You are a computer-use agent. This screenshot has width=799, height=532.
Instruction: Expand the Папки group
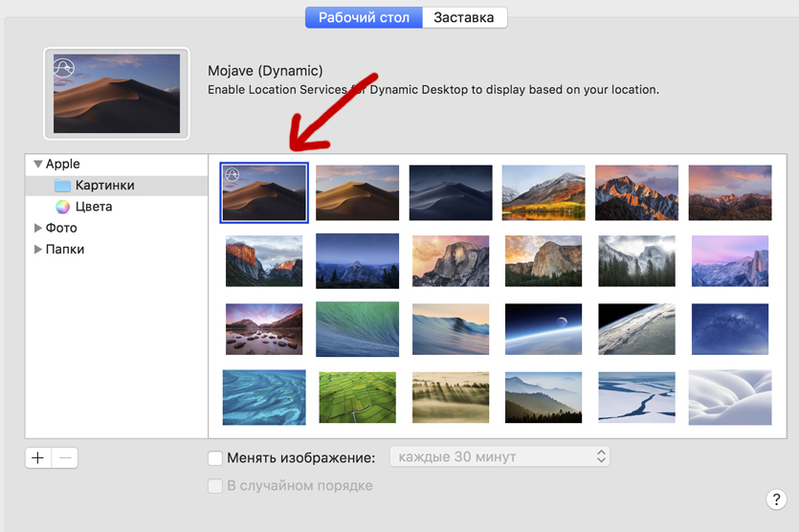coord(37,249)
